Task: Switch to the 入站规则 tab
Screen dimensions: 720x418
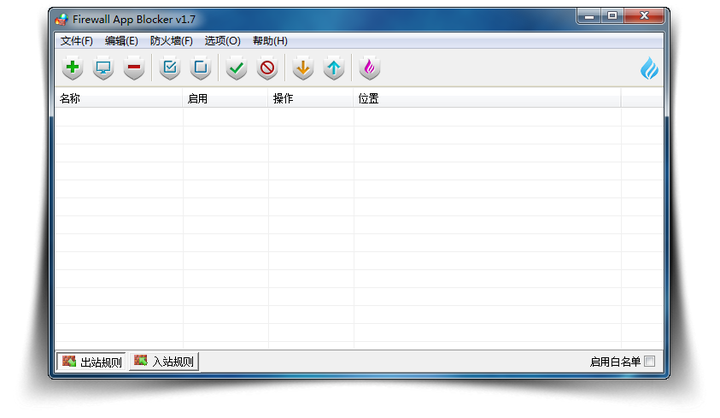Action: point(164,362)
